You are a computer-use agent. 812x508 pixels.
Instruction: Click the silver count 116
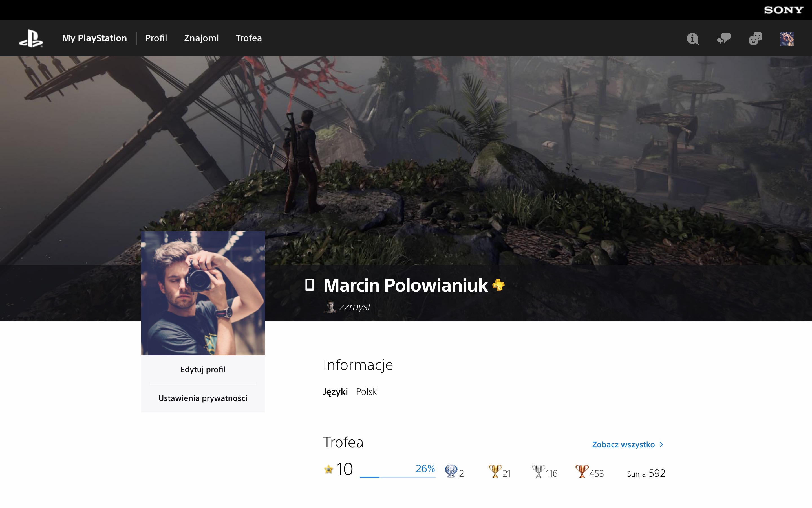tap(551, 473)
